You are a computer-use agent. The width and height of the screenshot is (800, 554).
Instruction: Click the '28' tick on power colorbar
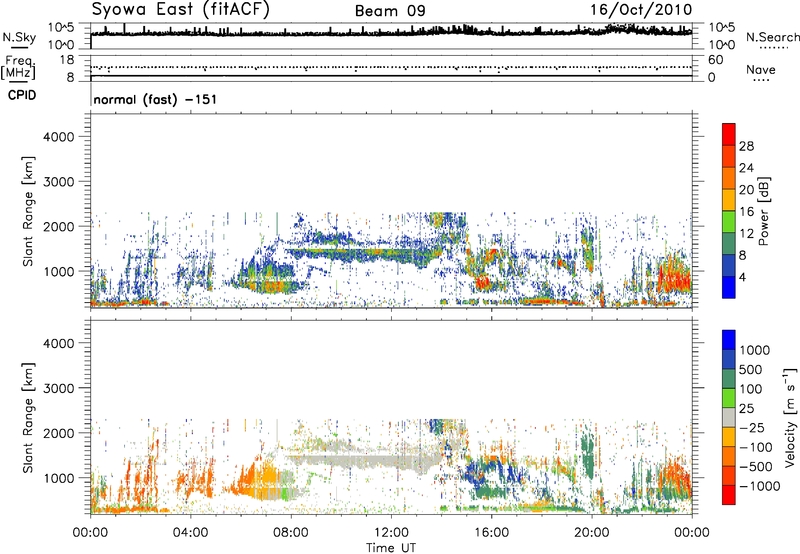pyautogui.click(x=746, y=146)
